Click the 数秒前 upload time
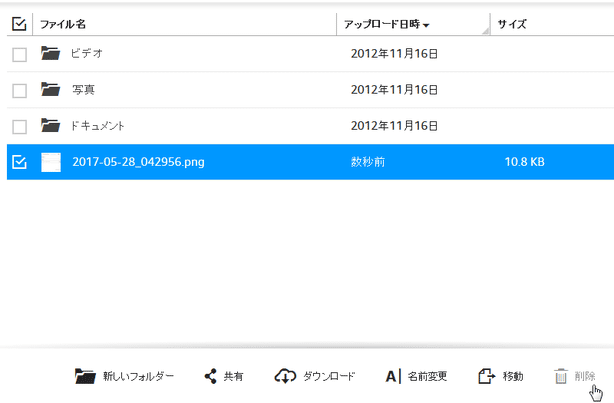This screenshot has width=614, height=403. pyautogui.click(x=368, y=162)
